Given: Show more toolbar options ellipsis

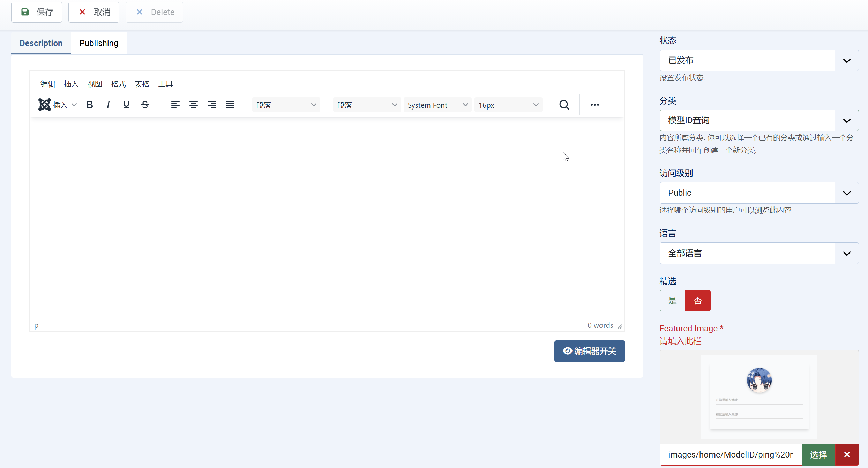Looking at the screenshot, I should [595, 105].
